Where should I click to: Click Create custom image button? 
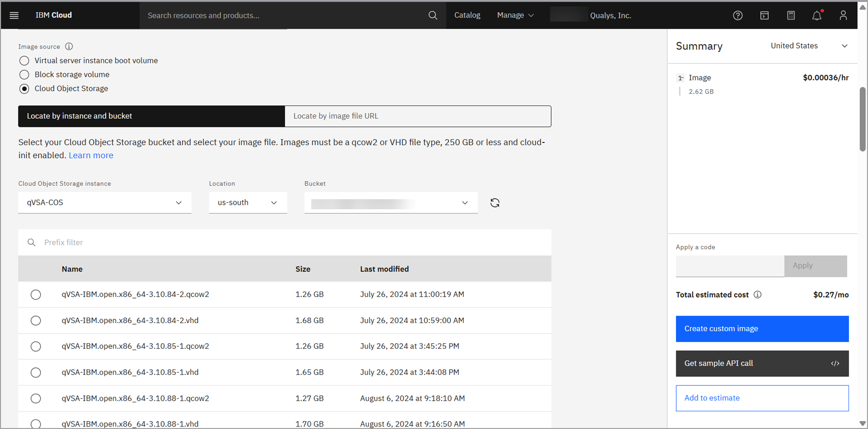point(762,329)
